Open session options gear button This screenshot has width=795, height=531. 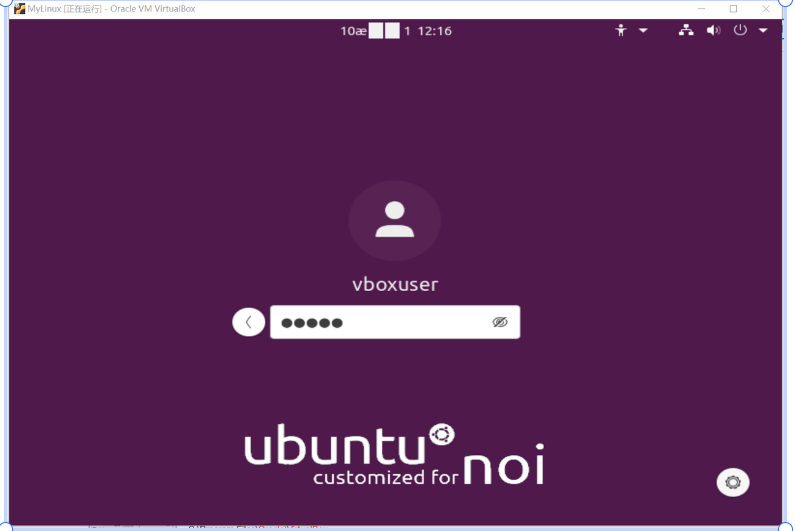733,482
